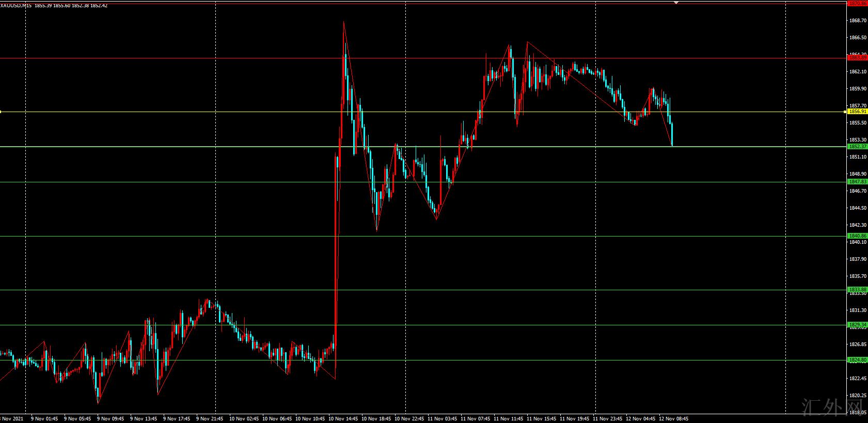
Task: Click the 10 Nov 10:45 time label
Action: point(310,419)
